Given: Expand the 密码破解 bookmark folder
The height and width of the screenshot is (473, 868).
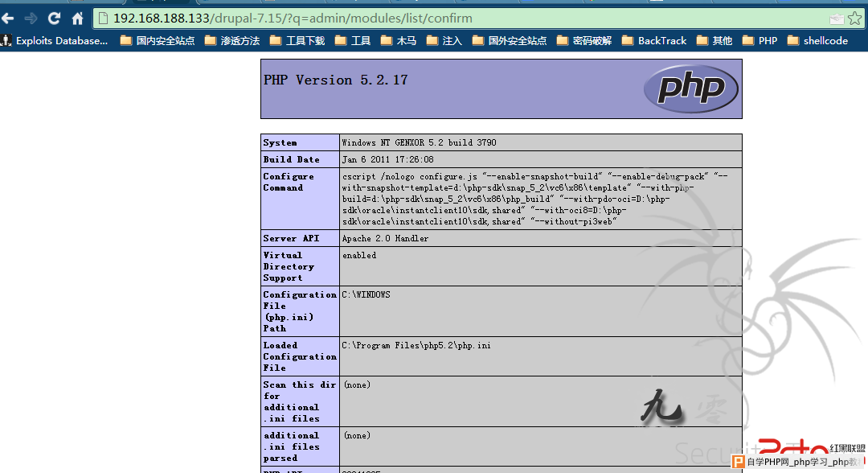Looking at the screenshot, I should (x=584, y=40).
